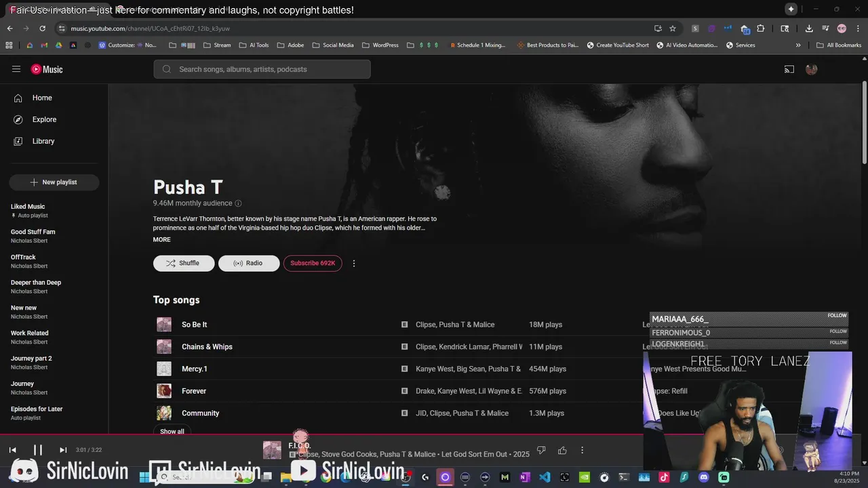Open Visual Studio Code from the taskbar
The width and height of the screenshot is (868, 488).
coord(545,477)
